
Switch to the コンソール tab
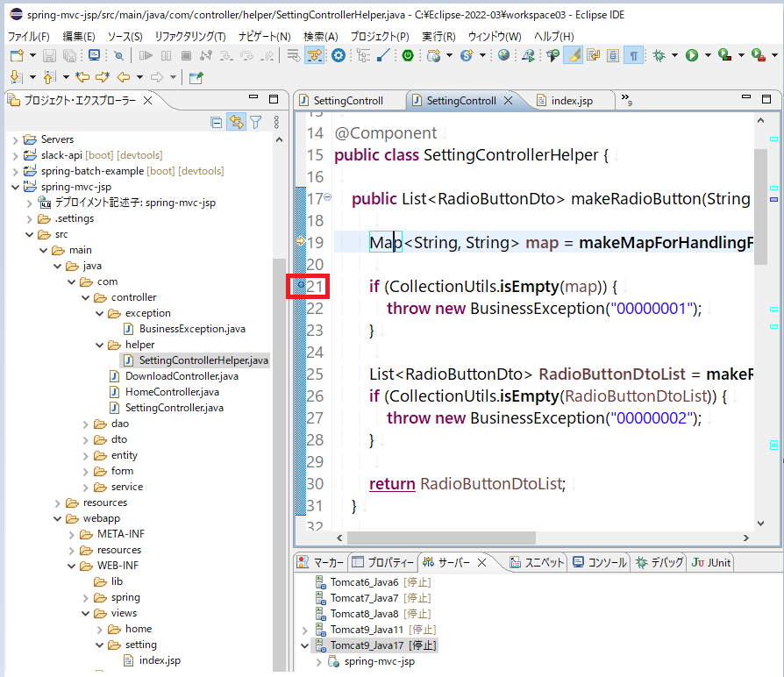click(600, 563)
